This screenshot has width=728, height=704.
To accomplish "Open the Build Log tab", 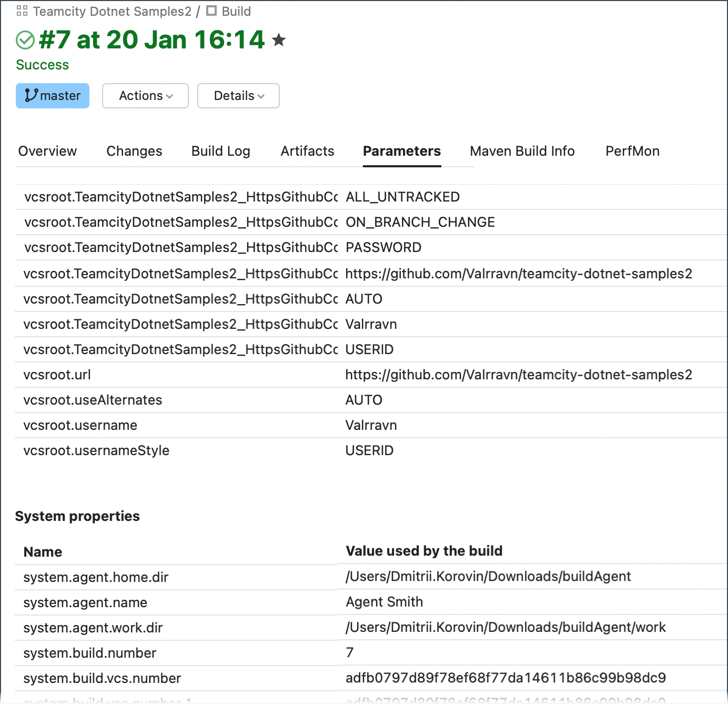I will 220,151.
